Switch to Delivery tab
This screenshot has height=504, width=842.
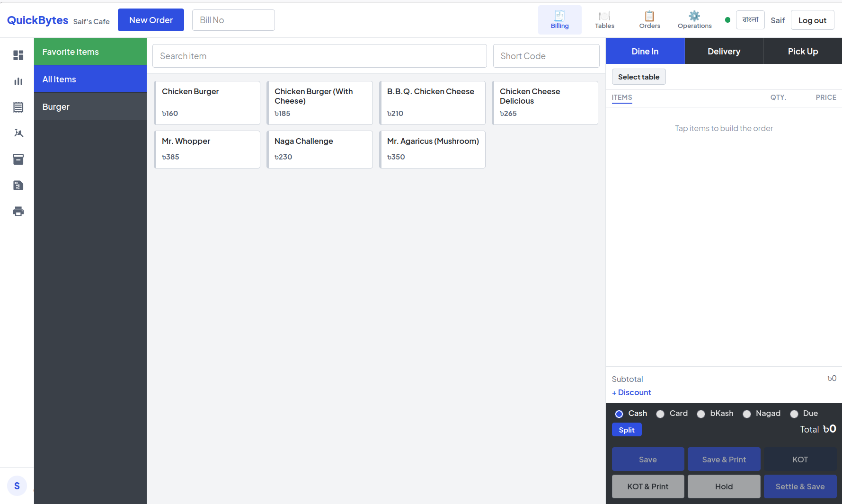[x=724, y=51]
